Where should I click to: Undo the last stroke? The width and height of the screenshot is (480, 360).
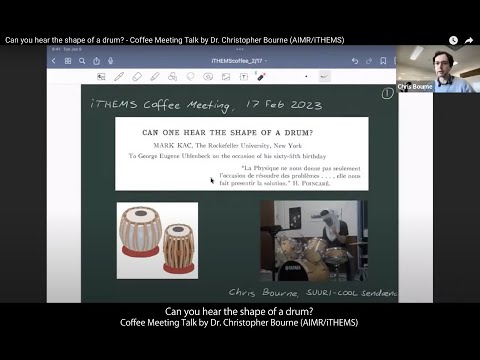click(x=355, y=61)
